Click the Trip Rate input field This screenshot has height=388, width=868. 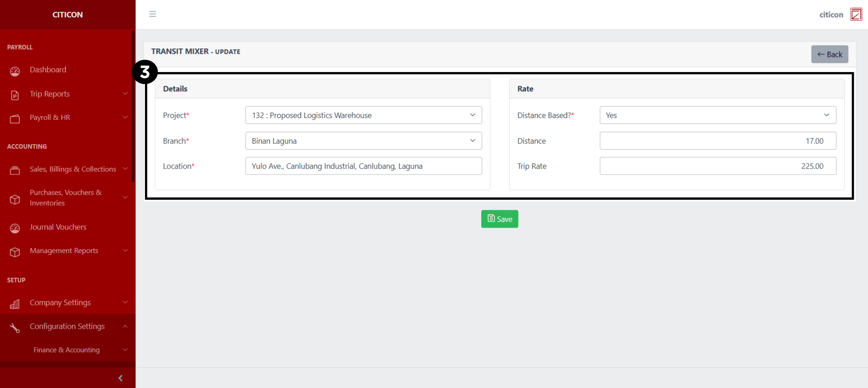tap(718, 166)
